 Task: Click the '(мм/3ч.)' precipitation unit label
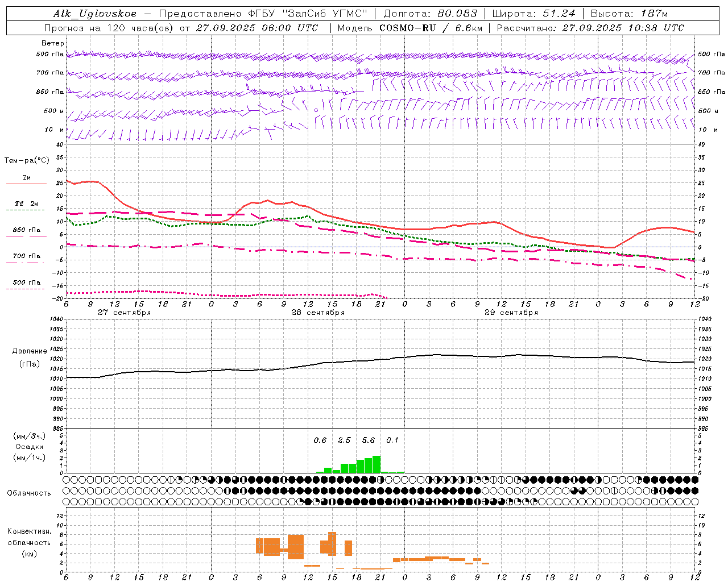[x=29, y=436]
